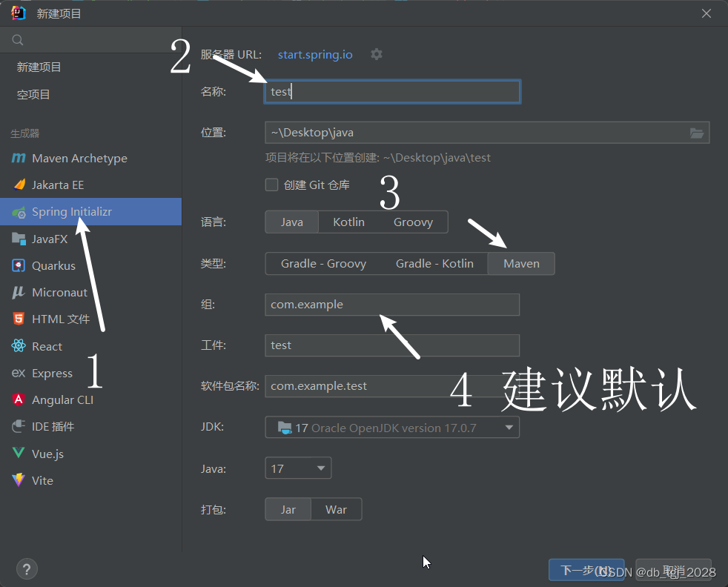Click the JDK folder icon in the dropdown
This screenshot has width=728, height=587.
(284, 428)
